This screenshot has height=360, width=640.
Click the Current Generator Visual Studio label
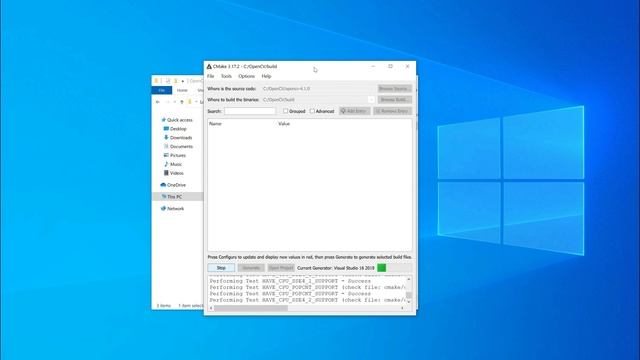pyautogui.click(x=336, y=268)
